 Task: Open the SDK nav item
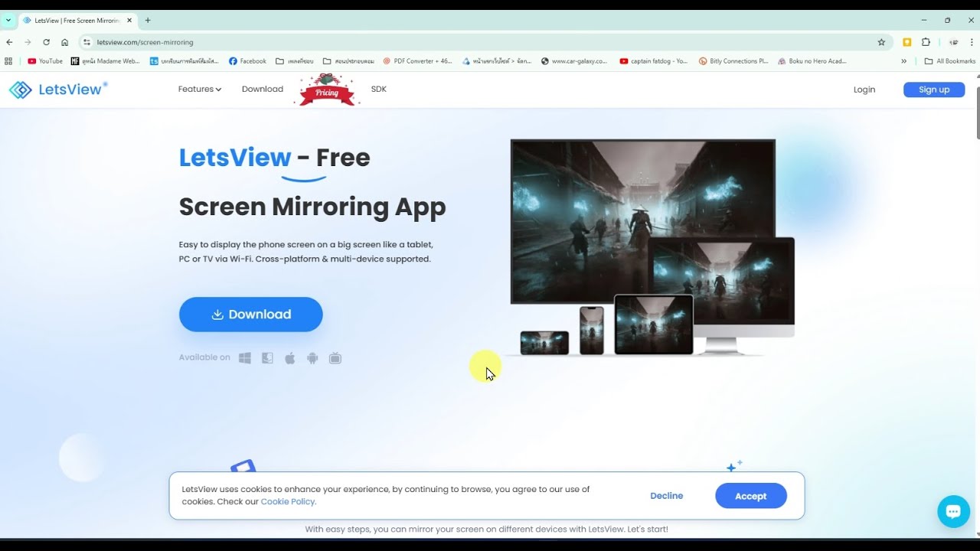point(379,90)
